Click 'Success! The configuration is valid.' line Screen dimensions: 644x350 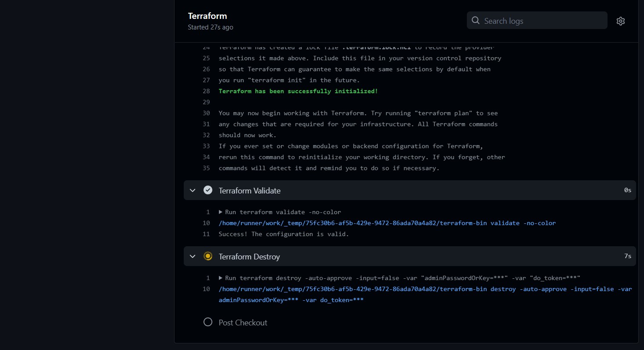(x=284, y=234)
